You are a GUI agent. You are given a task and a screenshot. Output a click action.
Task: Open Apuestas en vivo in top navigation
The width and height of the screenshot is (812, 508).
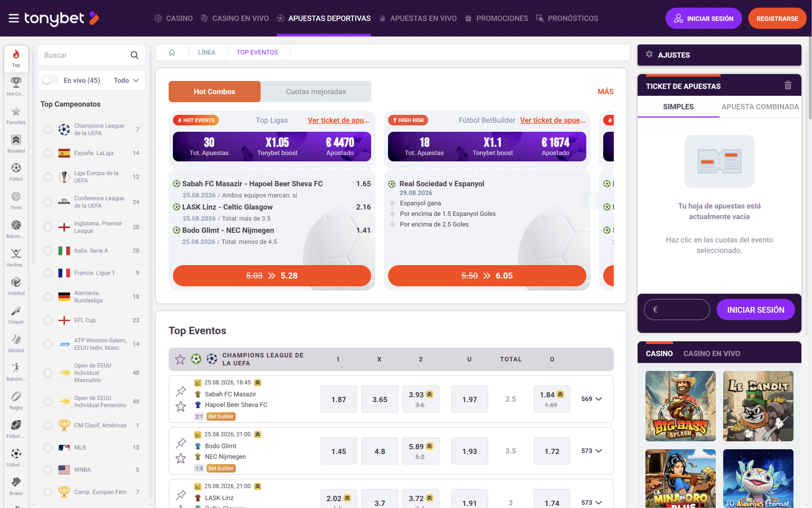[418, 19]
